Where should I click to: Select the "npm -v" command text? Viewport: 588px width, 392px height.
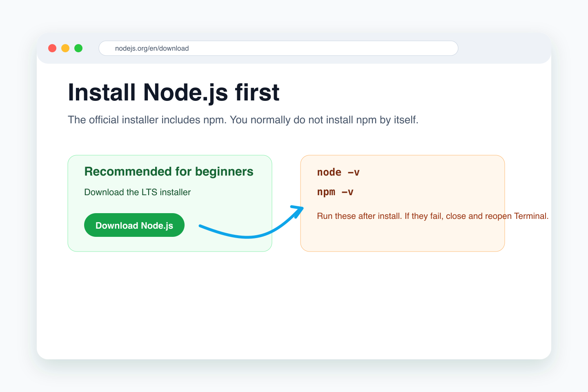click(x=335, y=192)
